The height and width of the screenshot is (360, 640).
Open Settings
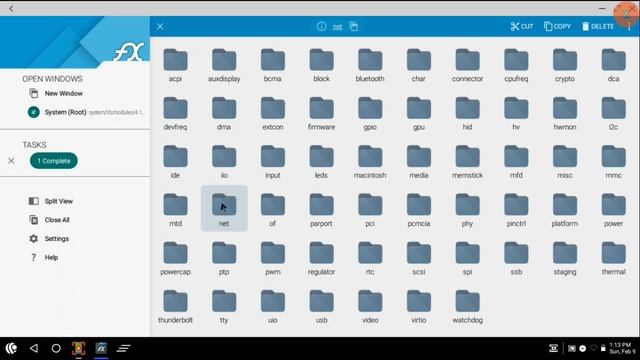pyautogui.click(x=49, y=239)
